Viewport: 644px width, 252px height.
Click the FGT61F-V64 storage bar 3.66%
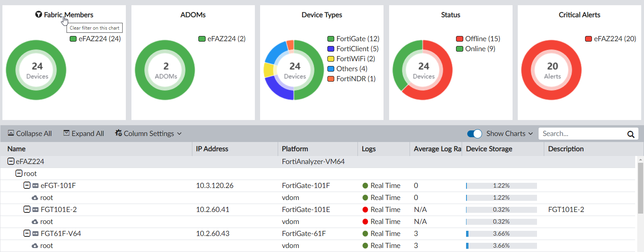501,234
